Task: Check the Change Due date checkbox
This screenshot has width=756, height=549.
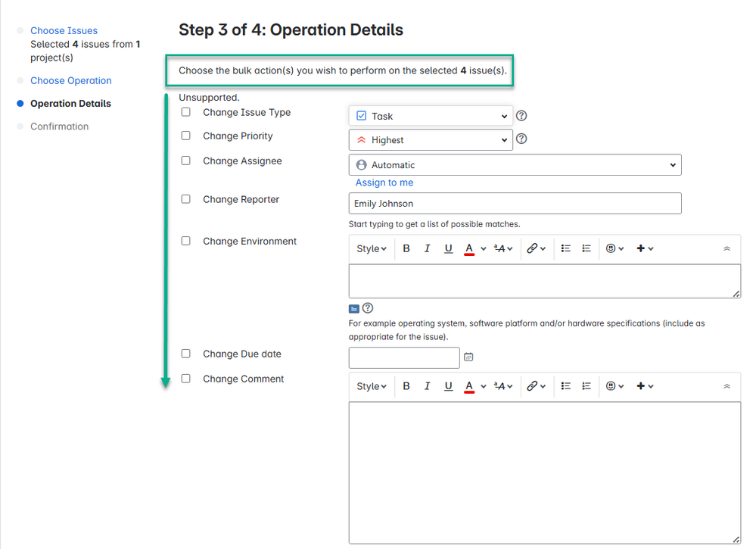Action: [185, 354]
